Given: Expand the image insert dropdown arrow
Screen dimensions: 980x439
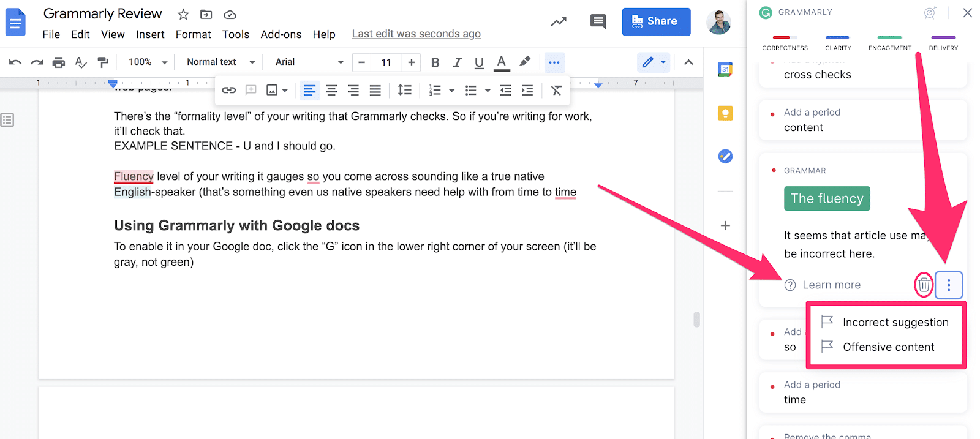Looking at the screenshot, I should (285, 91).
